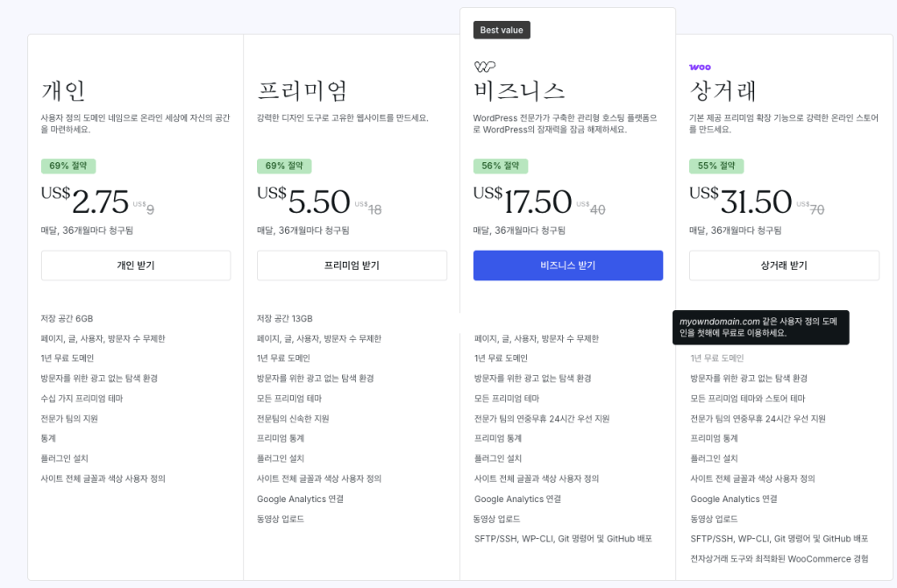Click 매달, 36개월마다 청구됨 under US$2.75
The width and height of the screenshot is (897, 588).
87,230
